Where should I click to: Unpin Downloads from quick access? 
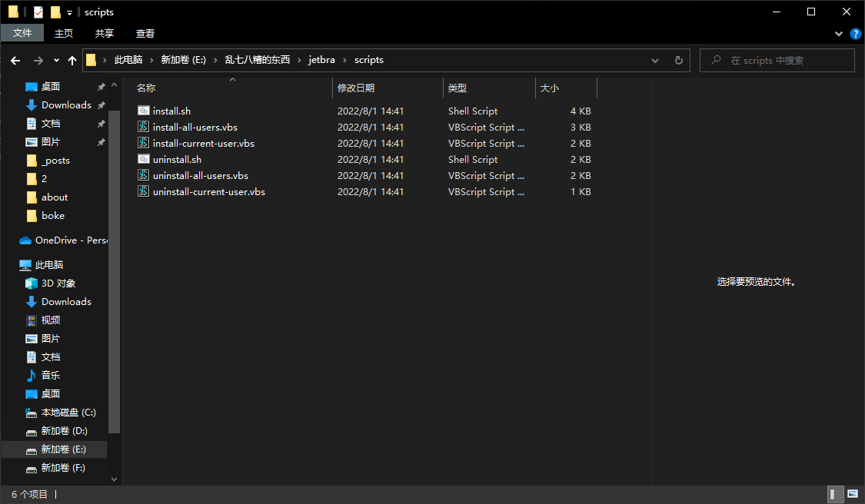101,105
